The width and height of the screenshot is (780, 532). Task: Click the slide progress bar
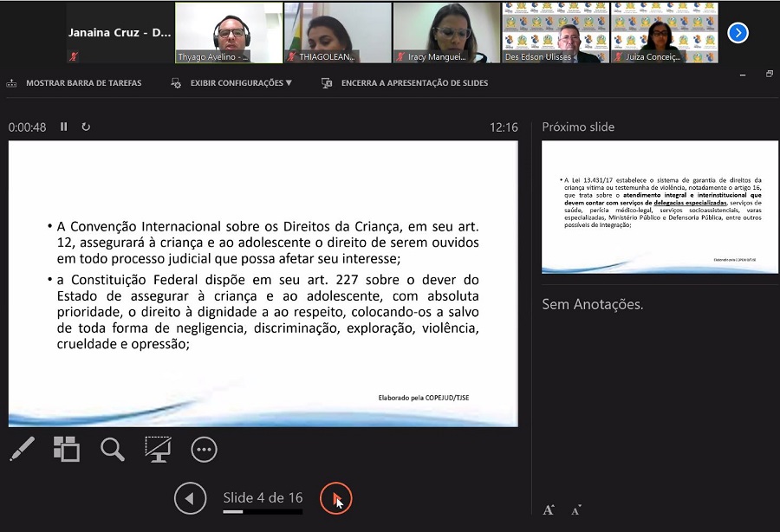pyautogui.click(x=263, y=512)
